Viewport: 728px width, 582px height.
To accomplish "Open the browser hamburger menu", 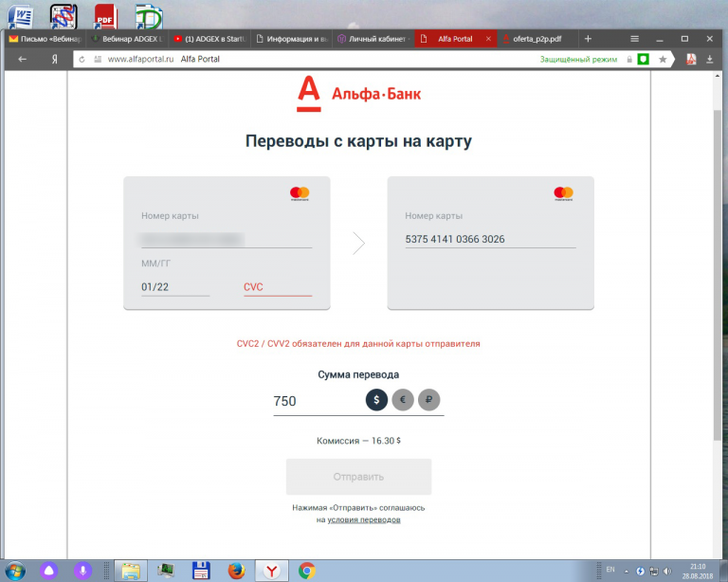I will coord(635,39).
